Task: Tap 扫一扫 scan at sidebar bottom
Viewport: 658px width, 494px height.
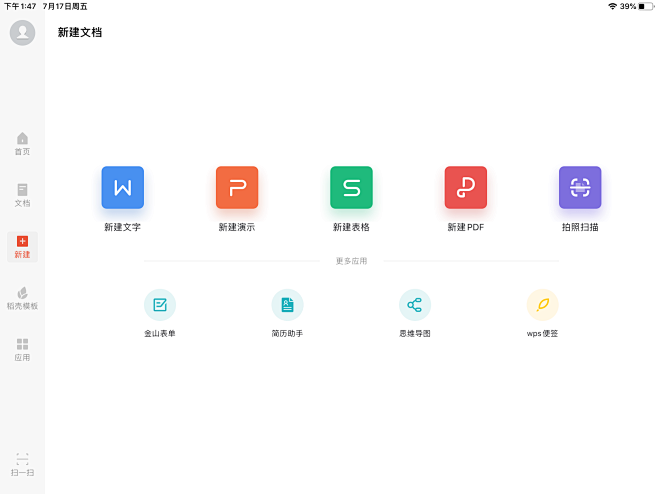Action: [22, 465]
